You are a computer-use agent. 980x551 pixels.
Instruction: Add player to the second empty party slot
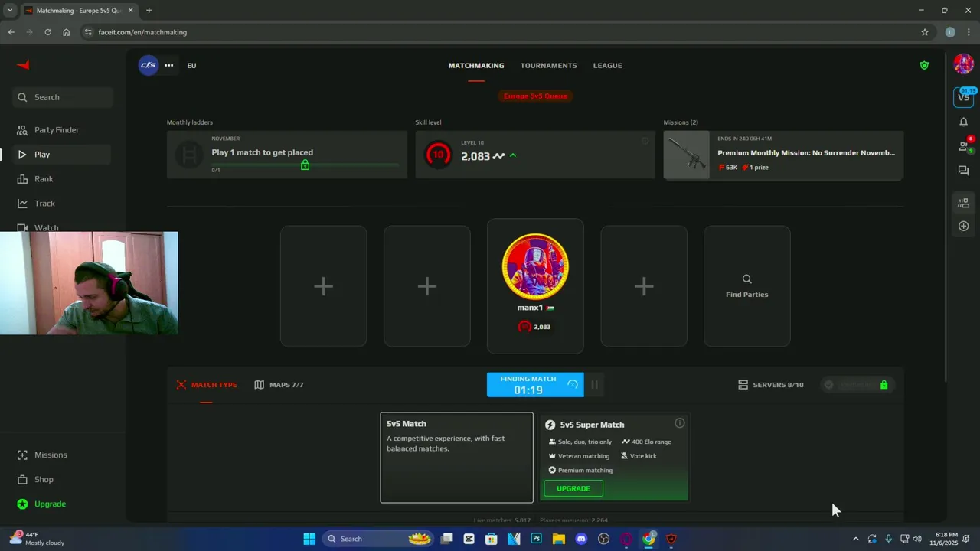tap(427, 286)
